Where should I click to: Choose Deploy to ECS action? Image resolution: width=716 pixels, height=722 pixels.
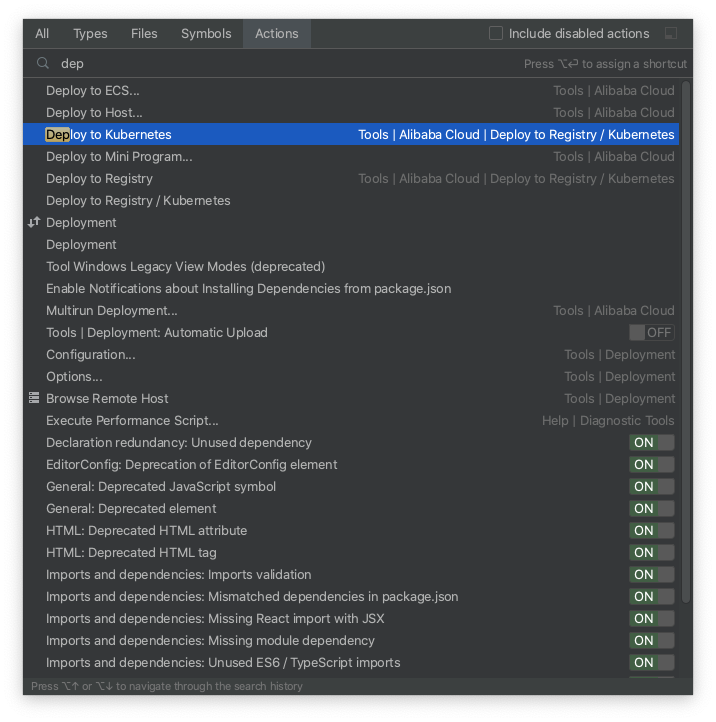[93, 90]
